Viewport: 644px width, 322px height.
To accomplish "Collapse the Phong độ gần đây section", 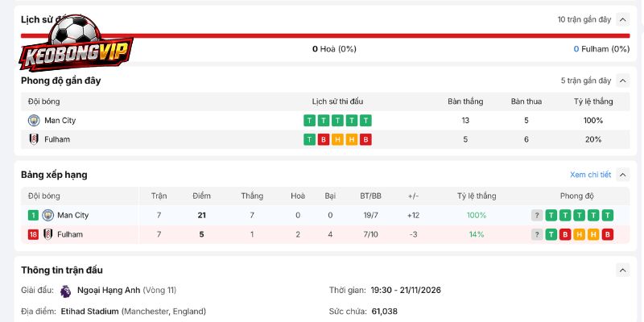I will pos(622,80).
